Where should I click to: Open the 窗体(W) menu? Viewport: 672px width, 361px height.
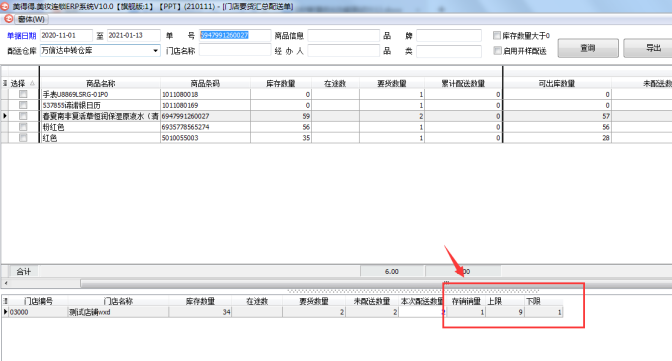(x=31, y=19)
